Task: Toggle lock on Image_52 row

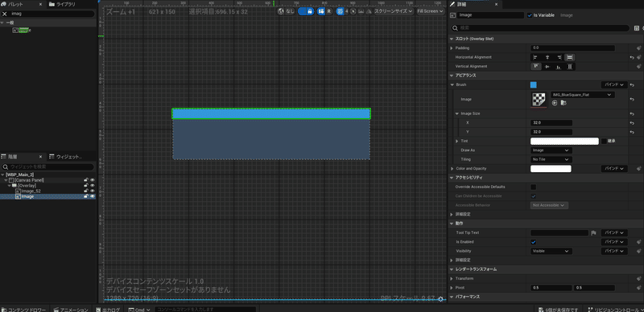Action: [x=86, y=191]
